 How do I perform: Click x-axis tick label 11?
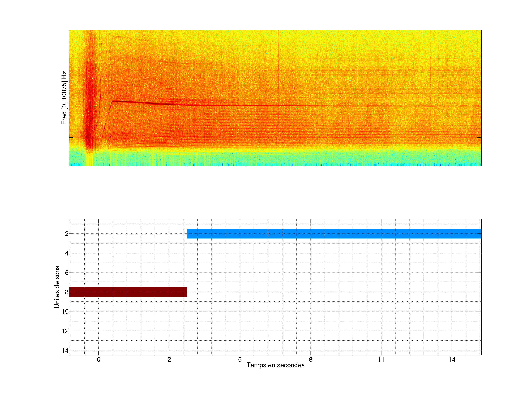[381, 359]
